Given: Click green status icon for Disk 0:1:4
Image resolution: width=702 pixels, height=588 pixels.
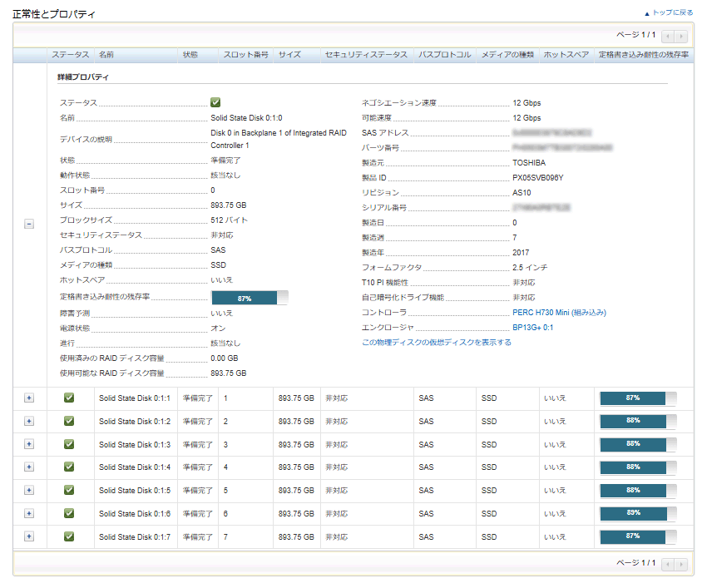Looking at the screenshot, I should [69, 467].
